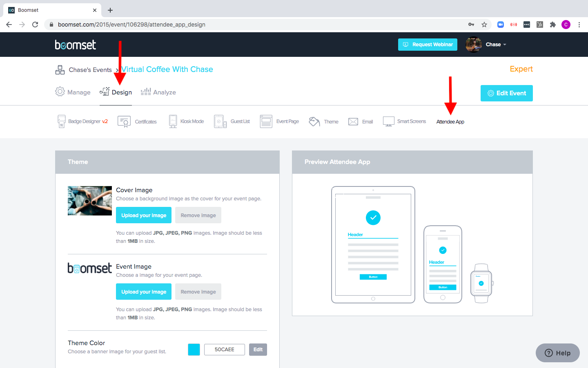
Task: Open the Event Page icon
Action: point(266,121)
